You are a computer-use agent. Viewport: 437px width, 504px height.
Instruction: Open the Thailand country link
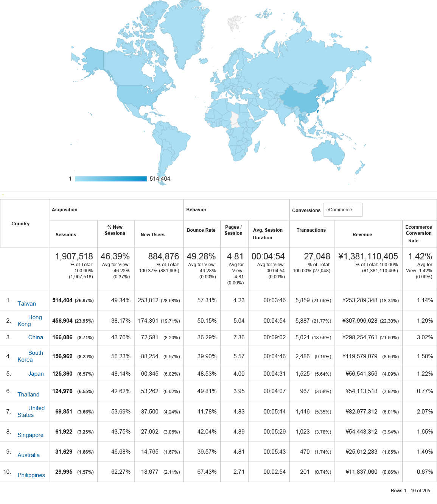click(28, 395)
